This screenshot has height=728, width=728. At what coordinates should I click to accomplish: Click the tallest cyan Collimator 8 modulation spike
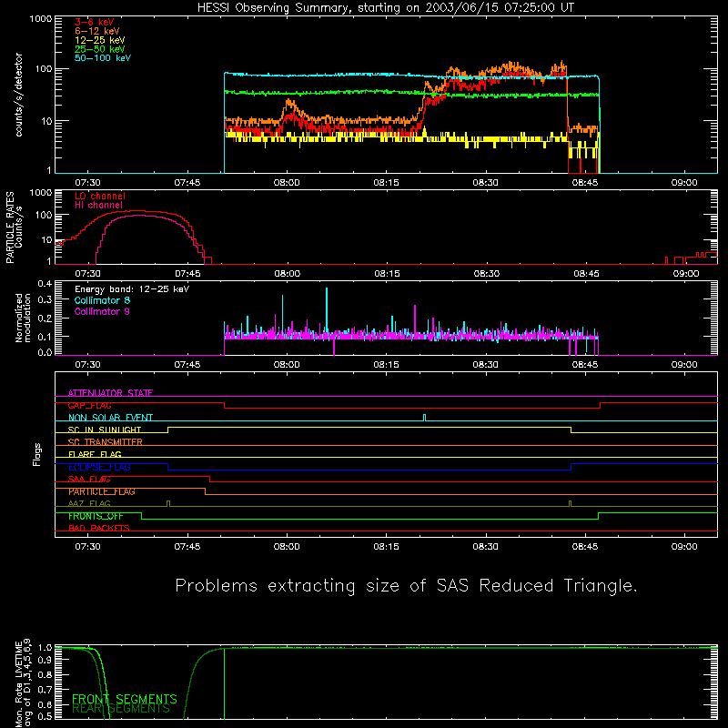327,308
